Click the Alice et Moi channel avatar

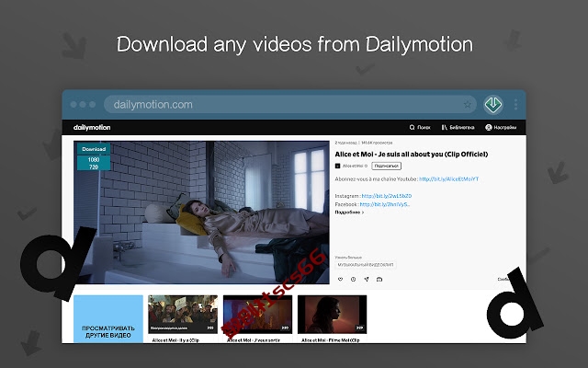click(x=337, y=166)
